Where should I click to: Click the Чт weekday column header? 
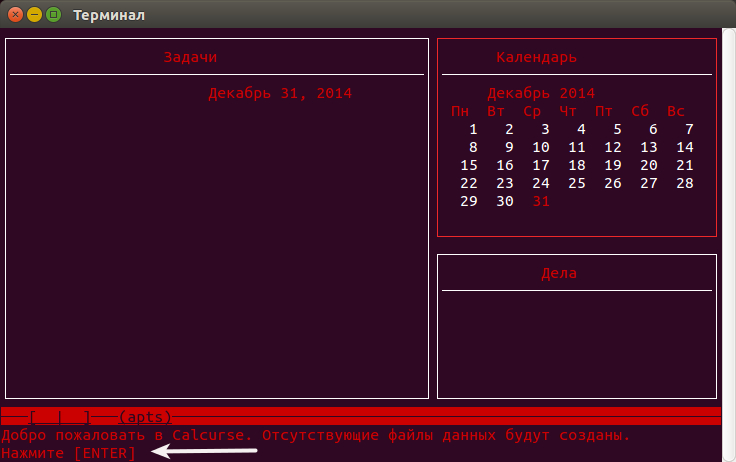click(x=568, y=111)
